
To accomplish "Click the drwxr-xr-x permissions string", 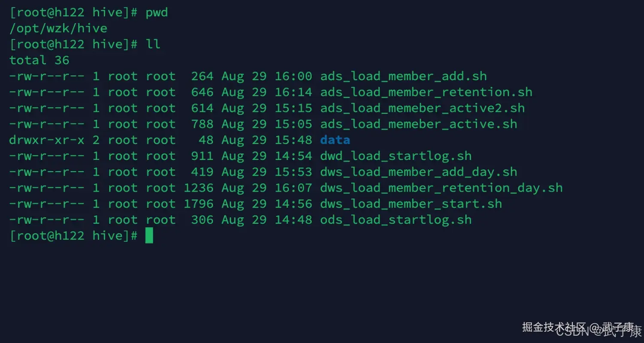I will [47, 140].
